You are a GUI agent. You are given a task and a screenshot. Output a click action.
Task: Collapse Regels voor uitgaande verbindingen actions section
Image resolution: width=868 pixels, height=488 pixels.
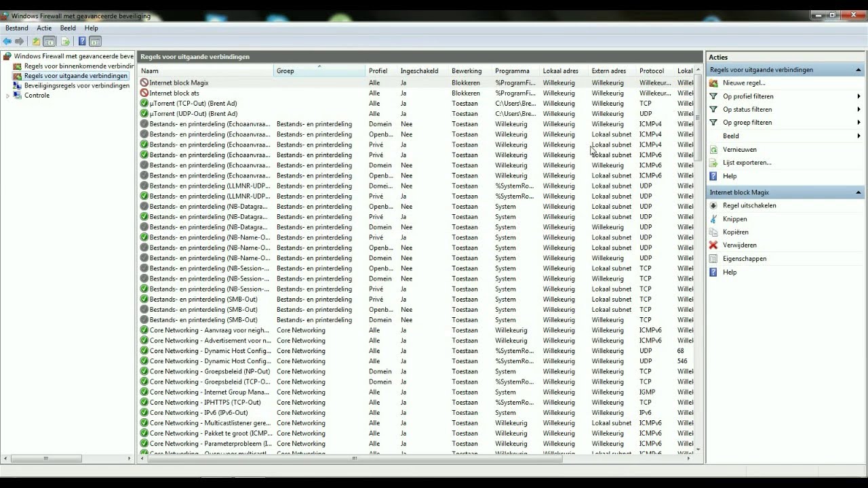click(x=858, y=70)
